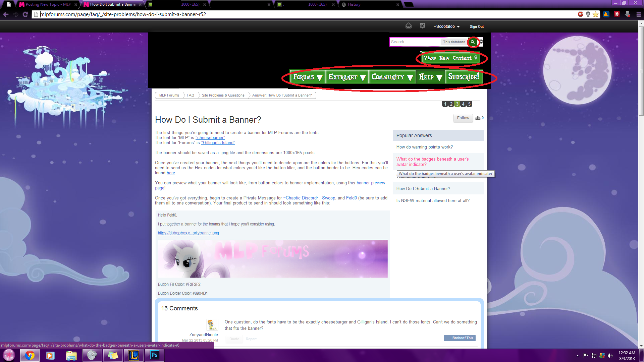Click the 'This database' search scope selector

pyautogui.click(x=454, y=42)
